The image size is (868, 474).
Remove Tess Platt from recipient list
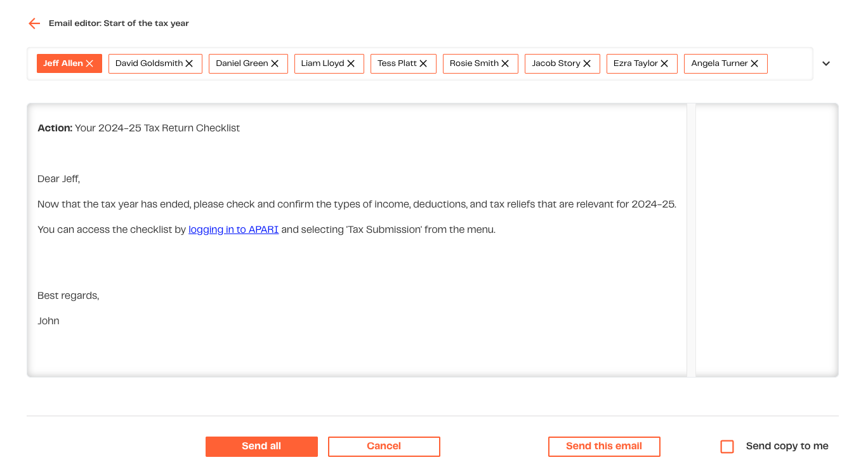(423, 63)
